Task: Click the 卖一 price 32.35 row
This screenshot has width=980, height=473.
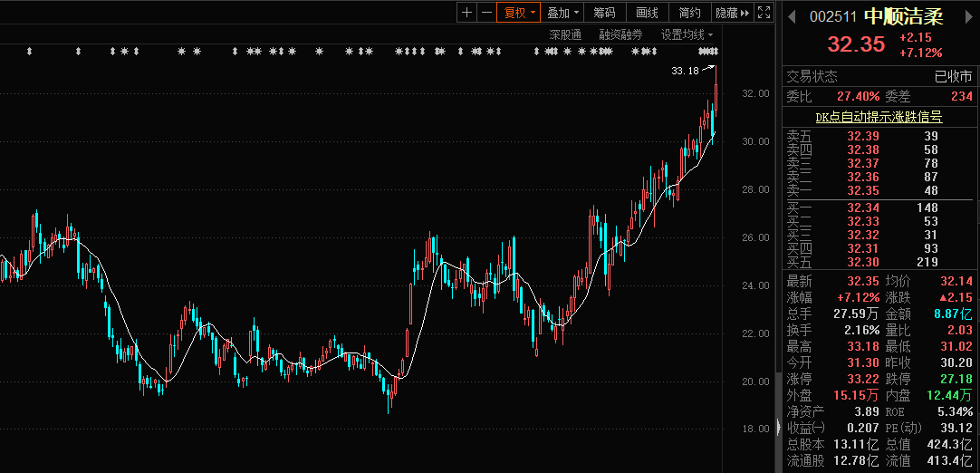Action: click(863, 190)
